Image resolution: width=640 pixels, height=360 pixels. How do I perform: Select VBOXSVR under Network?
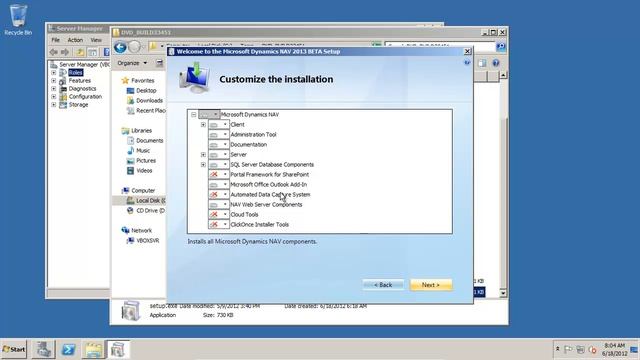pyautogui.click(x=143, y=240)
